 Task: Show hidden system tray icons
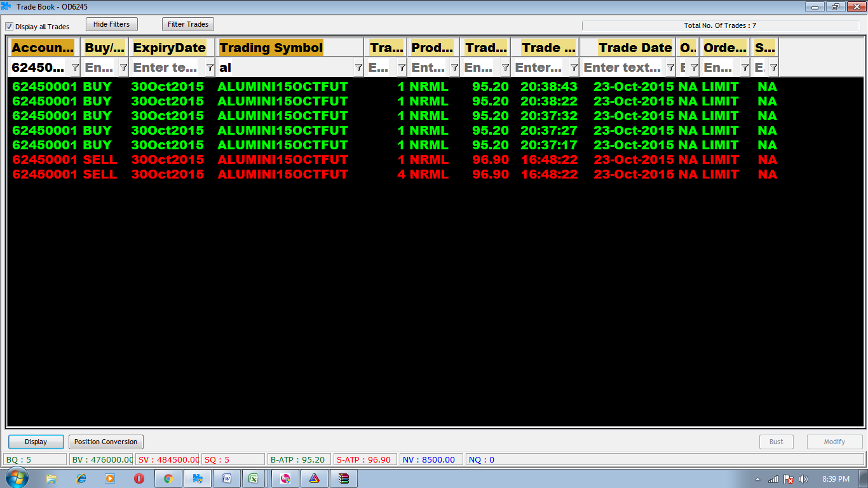[757, 479]
